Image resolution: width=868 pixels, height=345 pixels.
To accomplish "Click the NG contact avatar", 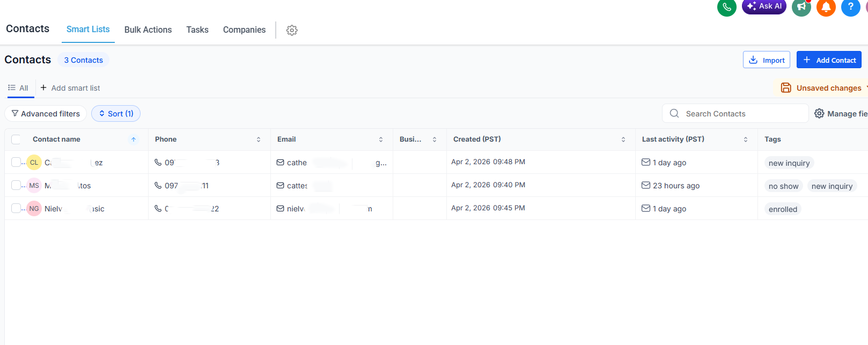I will [x=34, y=208].
